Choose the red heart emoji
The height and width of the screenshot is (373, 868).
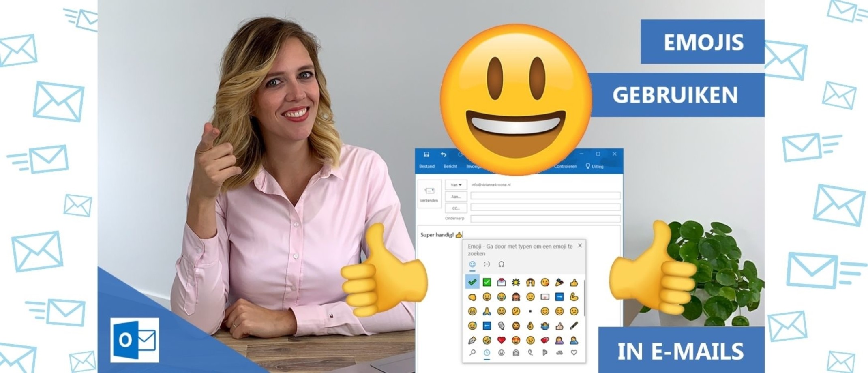coord(501,340)
